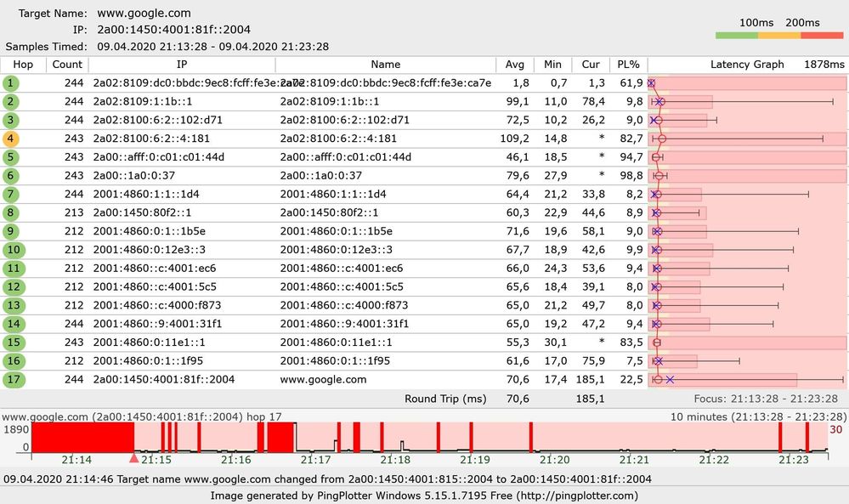The image size is (849, 504).
Task: Click the Min column header
Action: pyautogui.click(x=552, y=65)
